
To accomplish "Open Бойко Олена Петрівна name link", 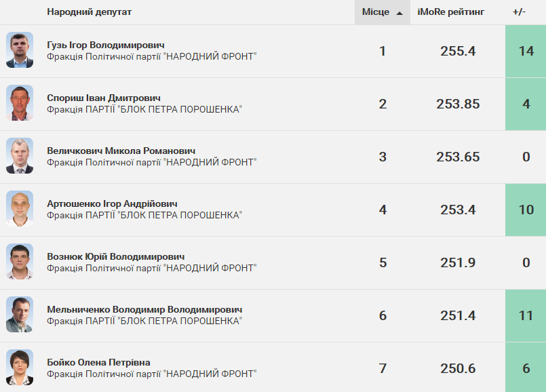I will (x=98, y=362).
